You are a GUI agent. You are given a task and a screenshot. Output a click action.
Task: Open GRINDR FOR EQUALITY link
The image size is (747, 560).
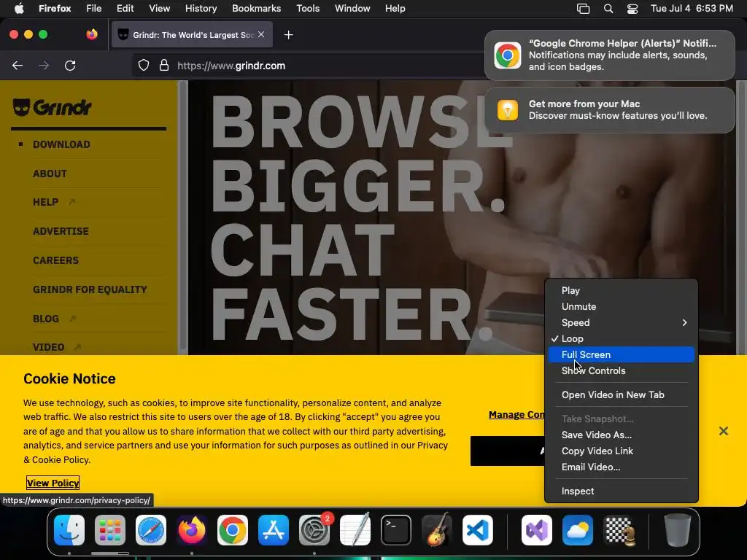[x=90, y=289]
